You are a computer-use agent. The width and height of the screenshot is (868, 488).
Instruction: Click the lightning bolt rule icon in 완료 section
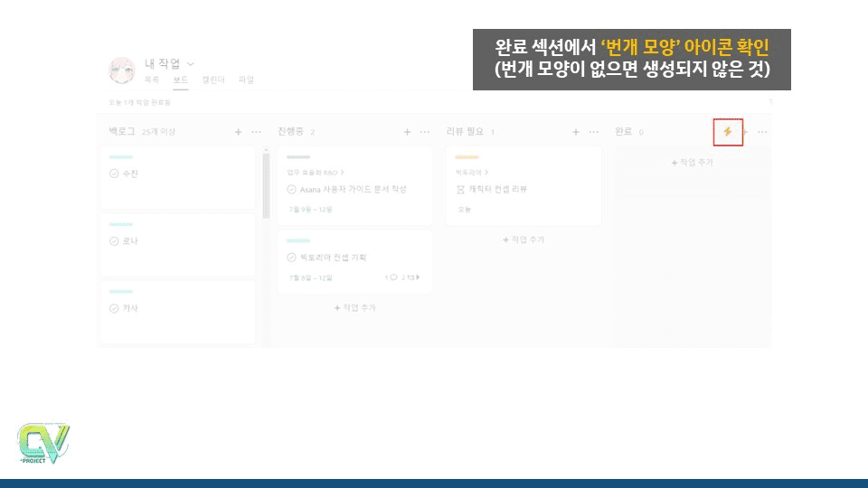(x=728, y=132)
